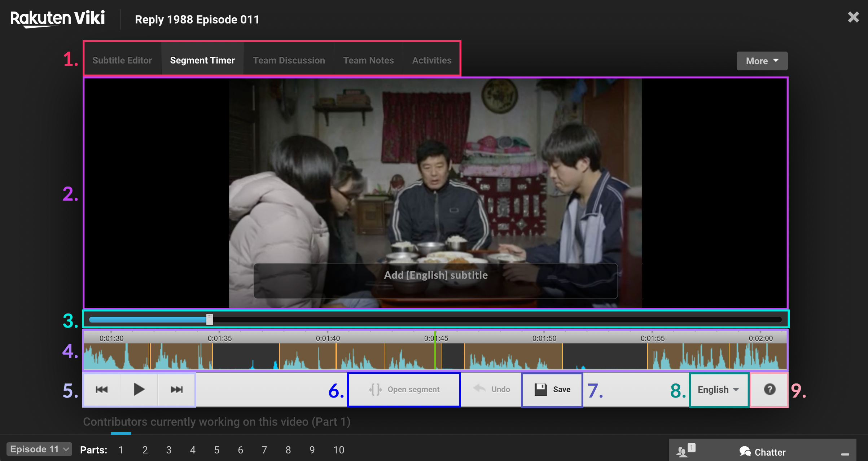Expand the Episode 11 selector

pyautogui.click(x=39, y=449)
